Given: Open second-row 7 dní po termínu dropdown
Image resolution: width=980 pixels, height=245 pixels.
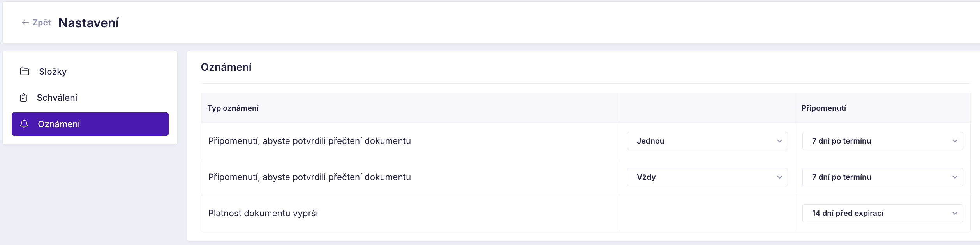Looking at the screenshot, I should coord(883,177).
